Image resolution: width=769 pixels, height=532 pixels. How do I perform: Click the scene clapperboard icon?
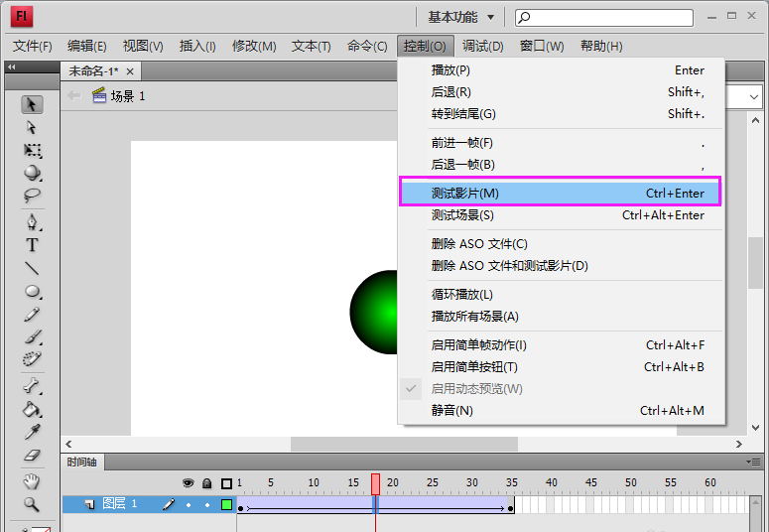tap(99, 95)
